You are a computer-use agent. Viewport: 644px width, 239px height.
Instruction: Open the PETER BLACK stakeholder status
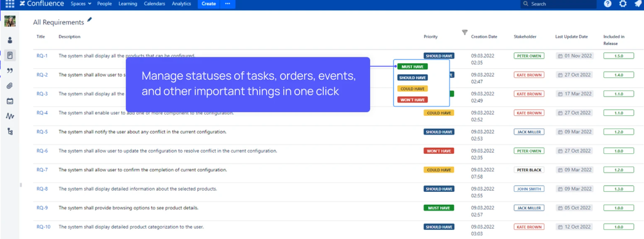point(529,170)
